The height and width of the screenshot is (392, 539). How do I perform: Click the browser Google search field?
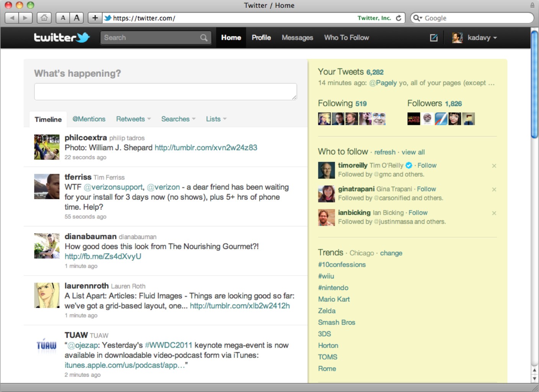click(472, 18)
